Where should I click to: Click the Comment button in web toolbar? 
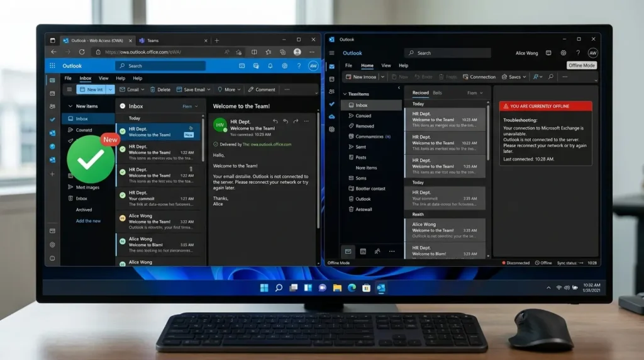[262, 89]
